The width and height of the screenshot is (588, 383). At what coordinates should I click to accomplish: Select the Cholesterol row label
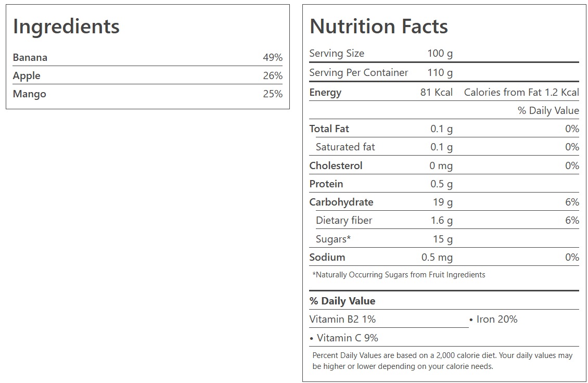click(336, 165)
